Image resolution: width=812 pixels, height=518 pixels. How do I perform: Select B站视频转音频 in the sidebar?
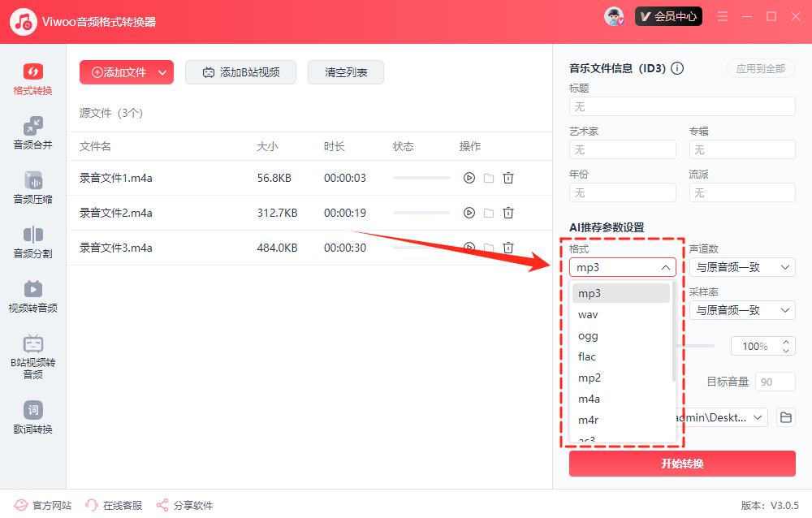32,356
